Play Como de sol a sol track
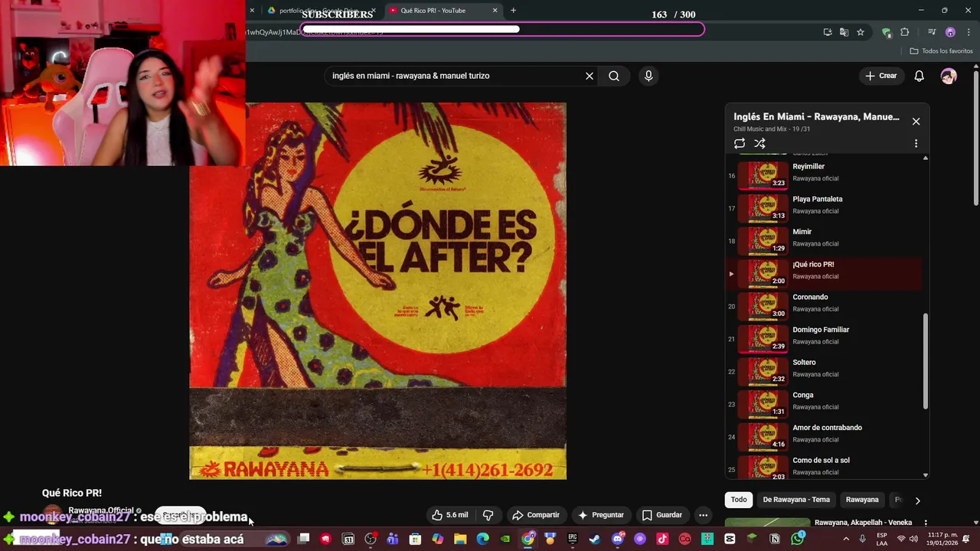980x551 pixels. coord(824,465)
